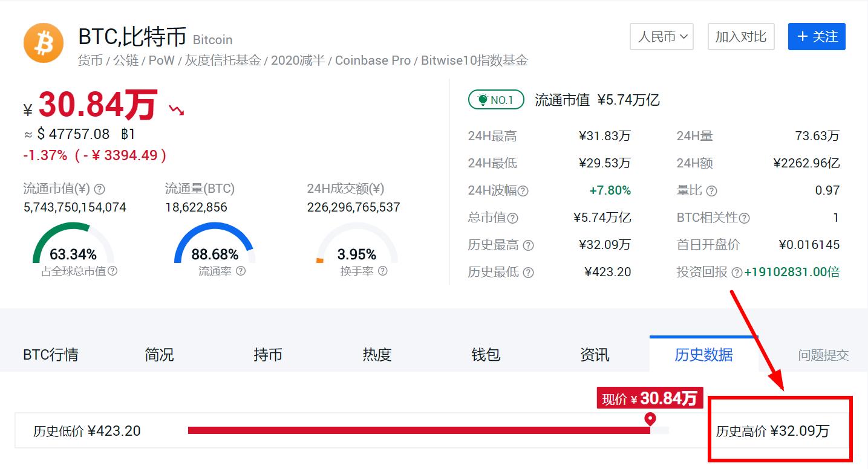Click the NO.1 rank badge
The height and width of the screenshot is (469, 868).
[x=496, y=100]
